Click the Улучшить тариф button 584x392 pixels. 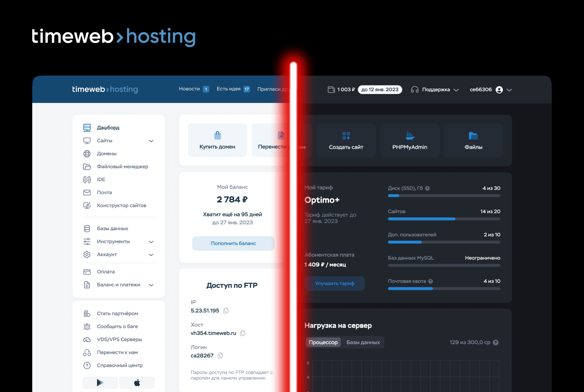click(x=334, y=283)
